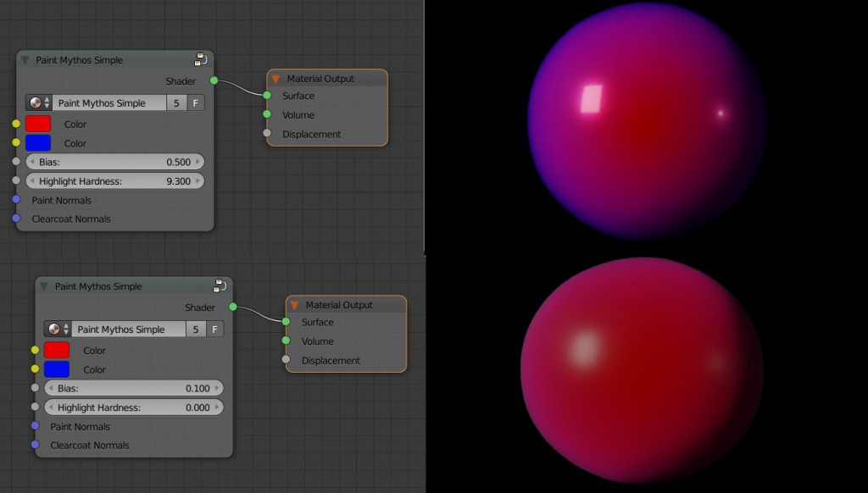Click the Paint Normals socket beside Bias 0.500 node
This screenshot has height=493, width=868.
point(16,200)
